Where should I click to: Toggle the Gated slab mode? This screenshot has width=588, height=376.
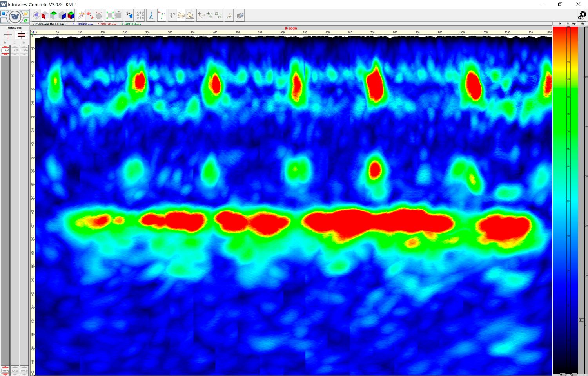22,35
